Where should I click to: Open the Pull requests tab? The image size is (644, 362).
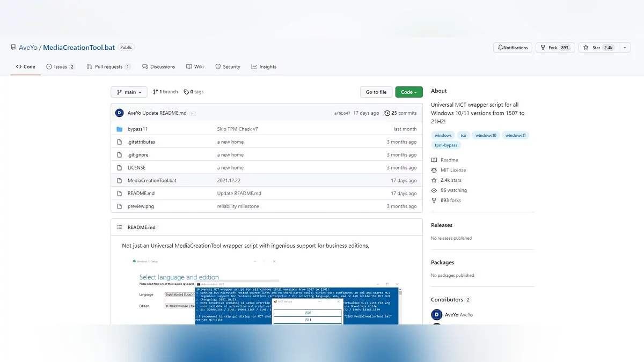click(x=108, y=67)
